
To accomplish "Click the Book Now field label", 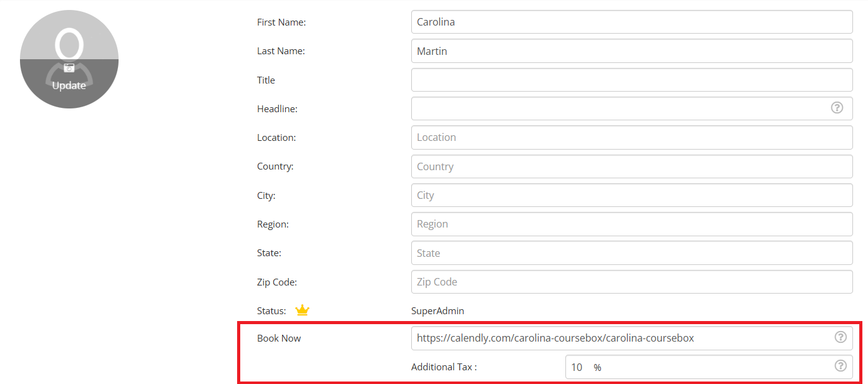I will 279,338.
